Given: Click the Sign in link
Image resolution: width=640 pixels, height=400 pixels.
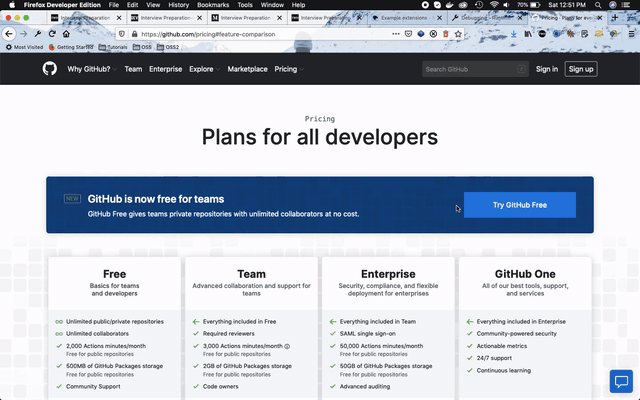Looking at the screenshot, I should 547,69.
